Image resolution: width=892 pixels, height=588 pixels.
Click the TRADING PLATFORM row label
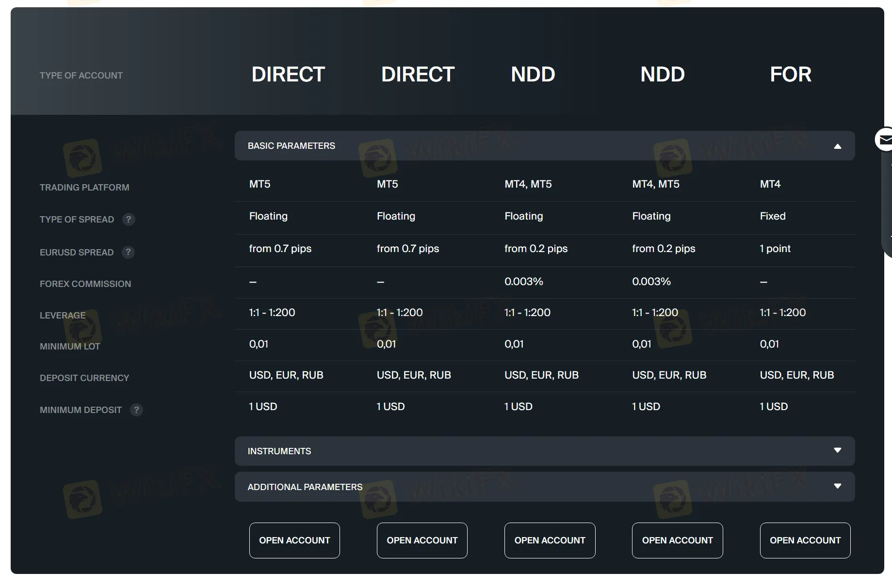click(x=84, y=188)
